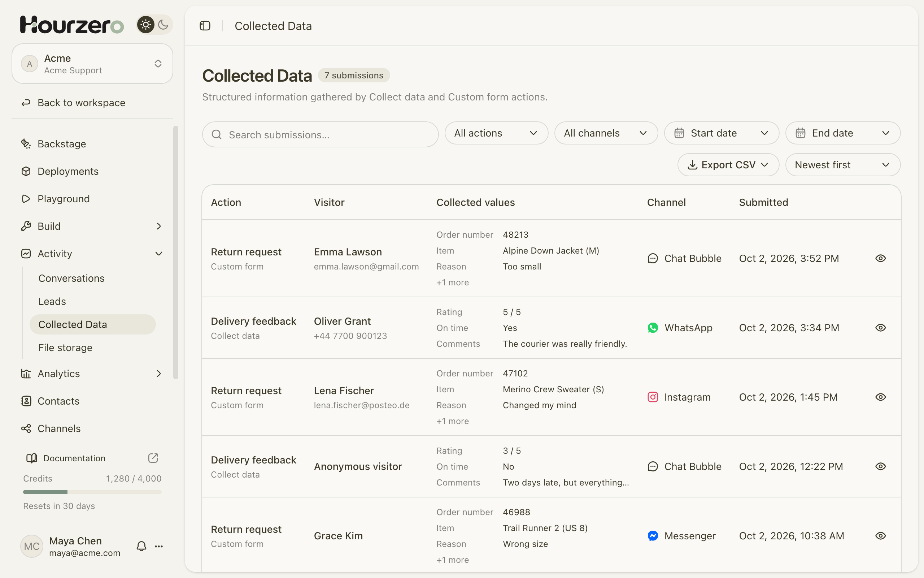The width and height of the screenshot is (924, 578).
Task: View Anonymous visitor submission eye icon
Action: pyautogui.click(x=880, y=466)
